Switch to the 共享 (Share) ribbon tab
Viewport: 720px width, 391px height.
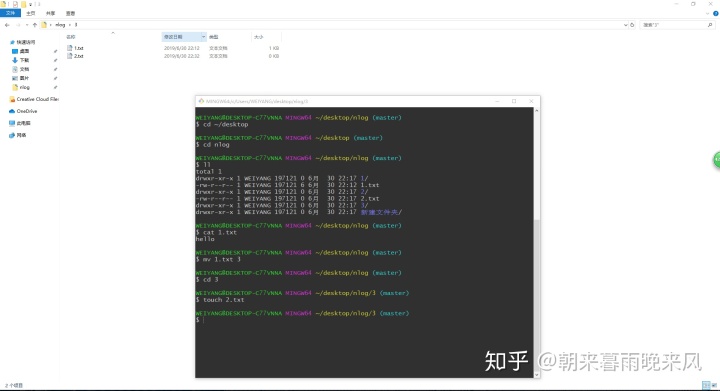(51, 13)
